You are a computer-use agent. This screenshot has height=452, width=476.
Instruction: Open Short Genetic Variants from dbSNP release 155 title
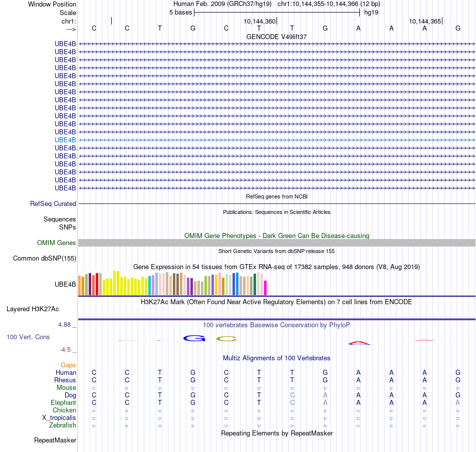277,251
